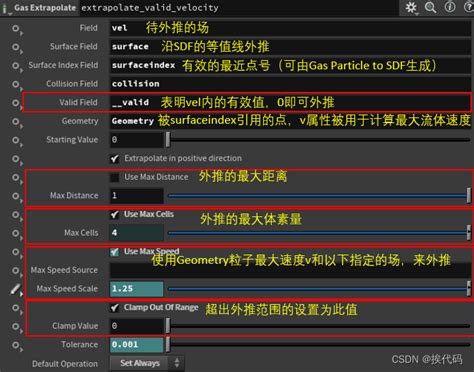Click parameter menu icon beside Clamp Value
The height and width of the screenshot is (372, 474).
pos(16,327)
